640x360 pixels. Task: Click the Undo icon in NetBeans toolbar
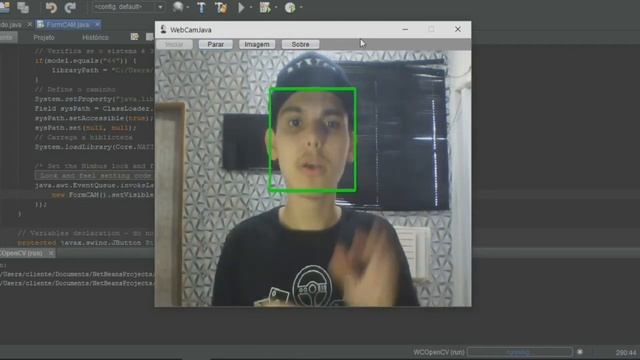tap(51, 7)
